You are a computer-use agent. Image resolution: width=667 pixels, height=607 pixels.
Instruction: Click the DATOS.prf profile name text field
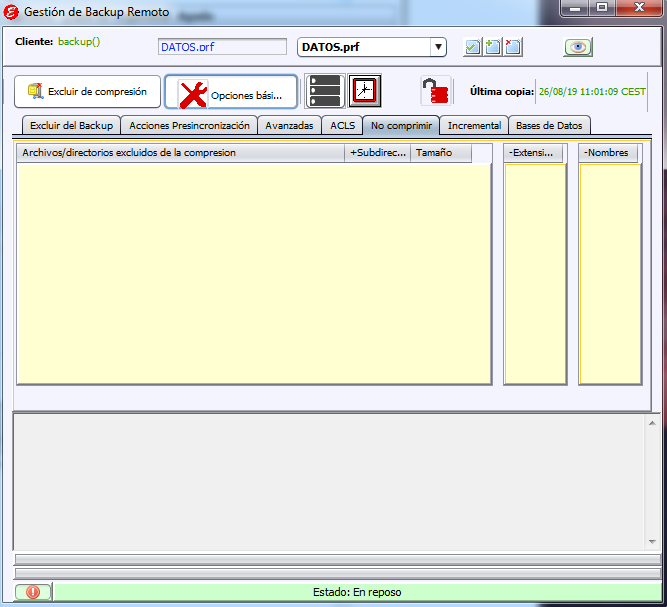[x=222, y=47]
